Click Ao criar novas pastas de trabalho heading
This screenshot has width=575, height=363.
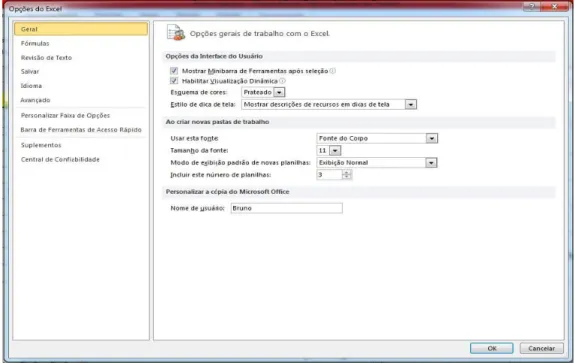coord(217,122)
